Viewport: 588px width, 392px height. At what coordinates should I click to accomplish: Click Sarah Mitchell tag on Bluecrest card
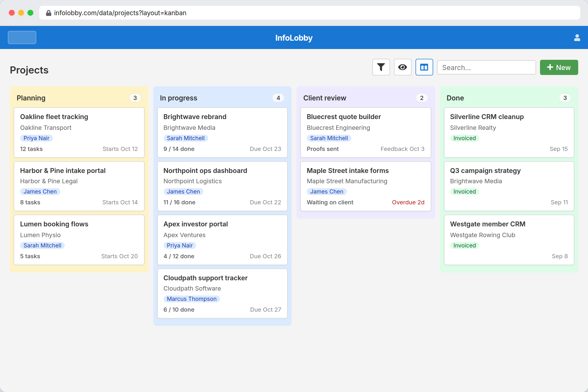click(329, 138)
